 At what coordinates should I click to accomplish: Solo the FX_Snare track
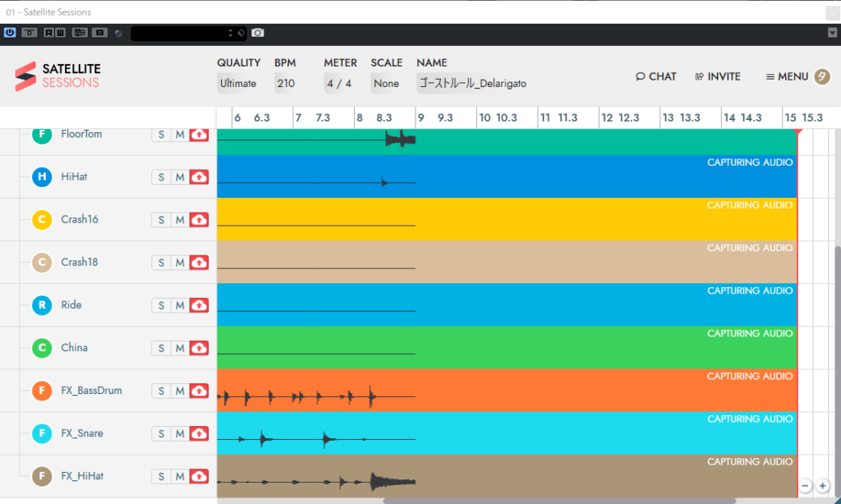(161, 433)
